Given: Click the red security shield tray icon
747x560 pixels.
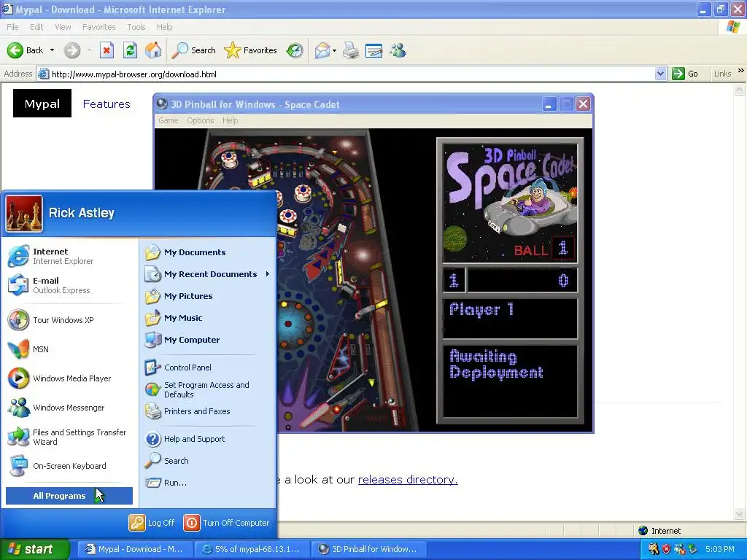Looking at the screenshot, I should [667, 549].
